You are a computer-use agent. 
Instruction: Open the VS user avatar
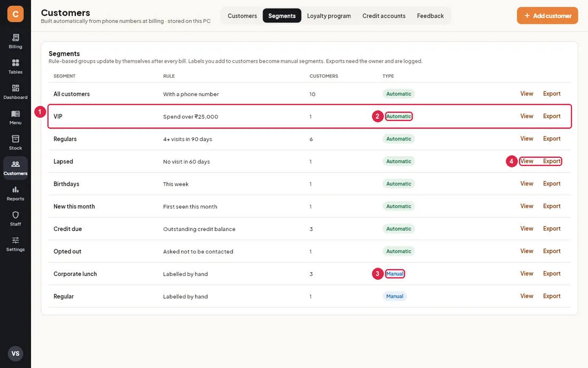pos(16,354)
